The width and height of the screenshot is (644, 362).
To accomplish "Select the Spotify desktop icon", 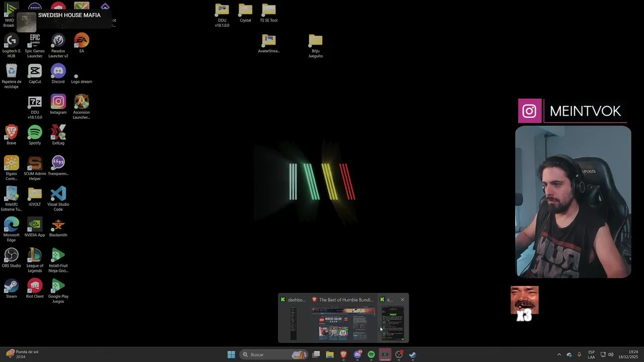I will click(x=35, y=135).
